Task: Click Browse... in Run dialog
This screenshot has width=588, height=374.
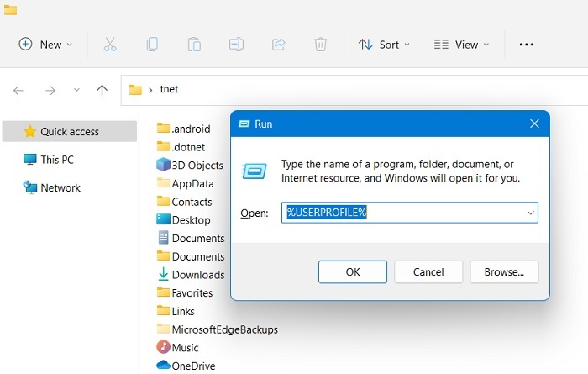Action: (504, 271)
